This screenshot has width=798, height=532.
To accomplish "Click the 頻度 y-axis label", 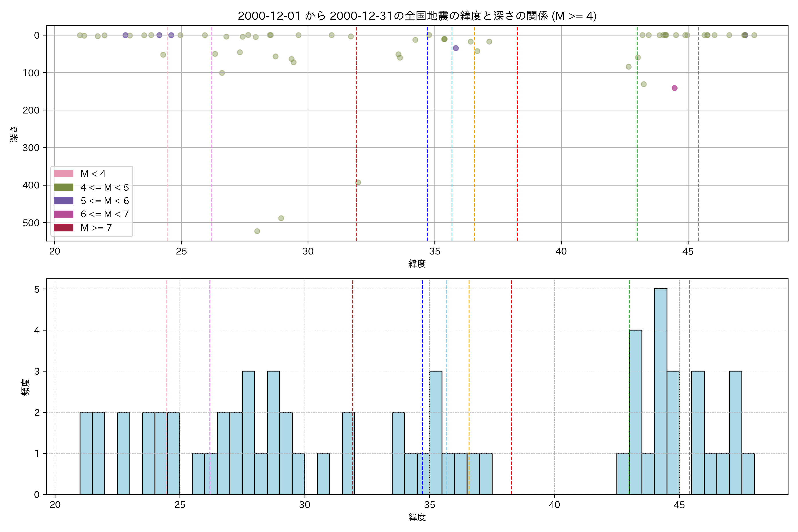I will [26, 387].
